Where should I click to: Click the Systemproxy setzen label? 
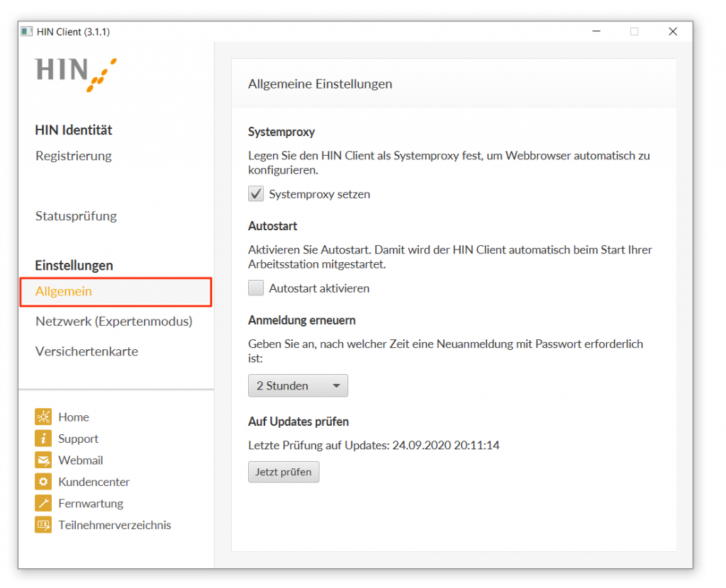[320, 194]
